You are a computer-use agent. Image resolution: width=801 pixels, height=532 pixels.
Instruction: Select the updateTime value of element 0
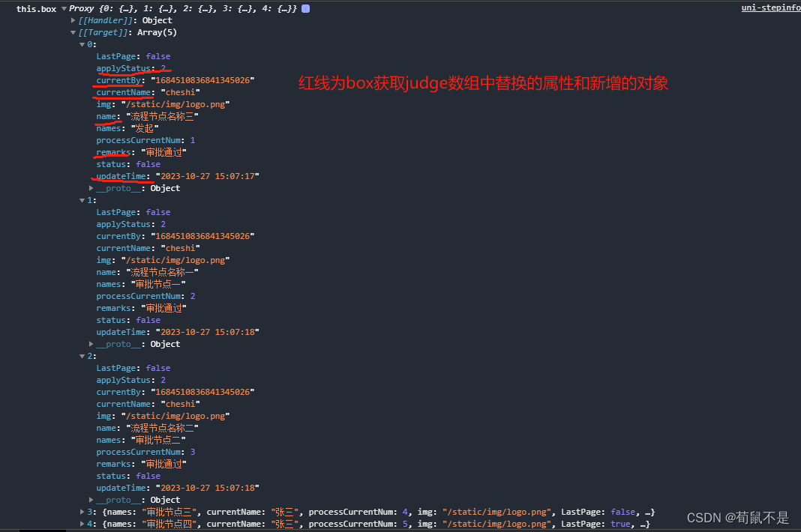click(207, 176)
